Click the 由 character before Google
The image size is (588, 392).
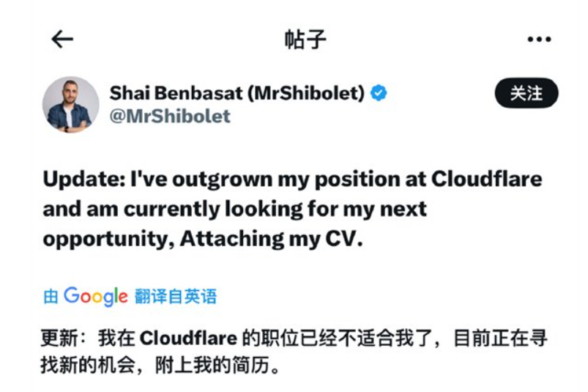click(51, 297)
